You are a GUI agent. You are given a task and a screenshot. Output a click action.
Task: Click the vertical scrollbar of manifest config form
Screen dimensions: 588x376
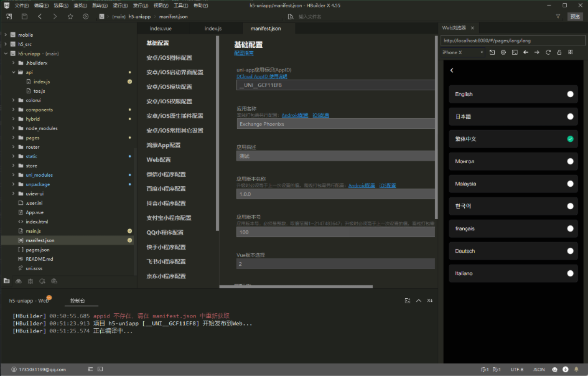436,128
